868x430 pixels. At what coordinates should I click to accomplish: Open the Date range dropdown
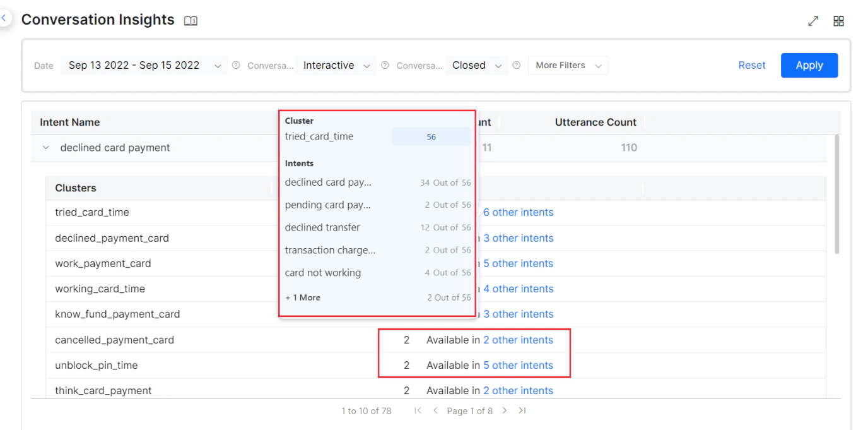tap(144, 65)
